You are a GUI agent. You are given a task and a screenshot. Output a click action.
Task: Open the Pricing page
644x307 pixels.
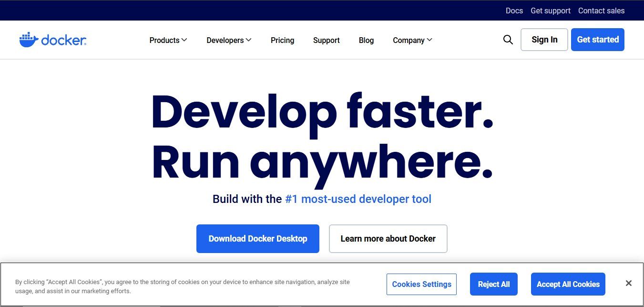pyautogui.click(x=282, y=40)
